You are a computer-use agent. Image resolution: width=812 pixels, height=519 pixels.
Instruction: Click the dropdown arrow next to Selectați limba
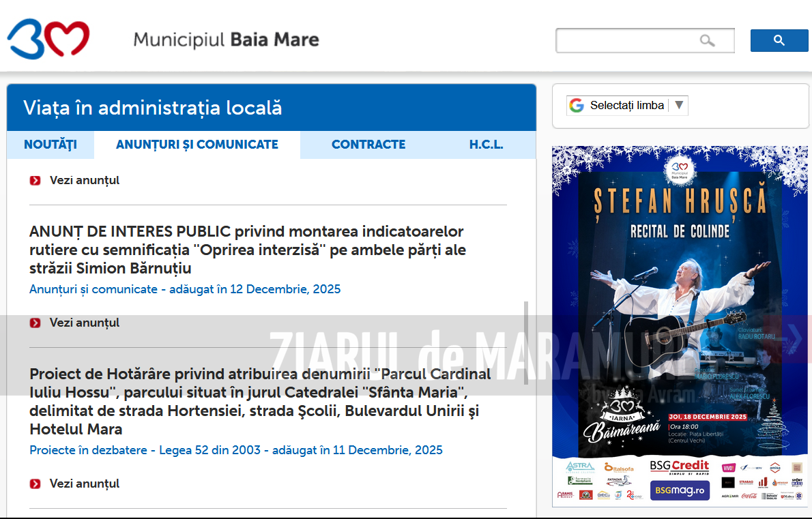[679, 106]
